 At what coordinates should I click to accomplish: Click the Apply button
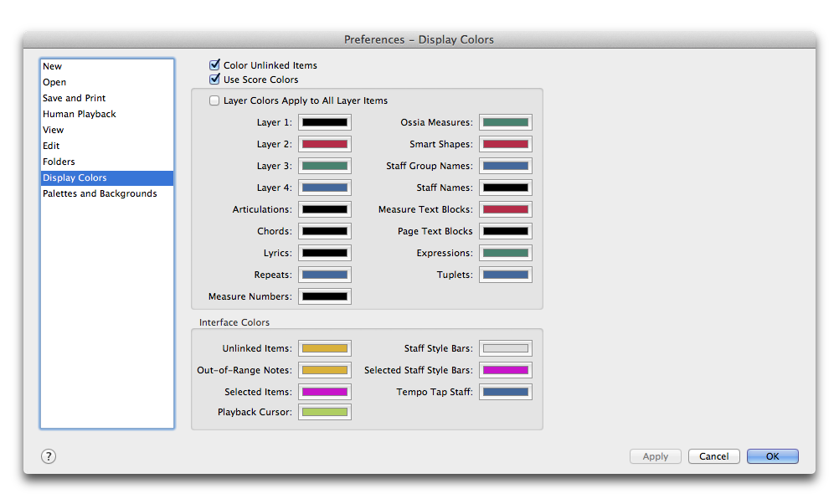(656, 456)
